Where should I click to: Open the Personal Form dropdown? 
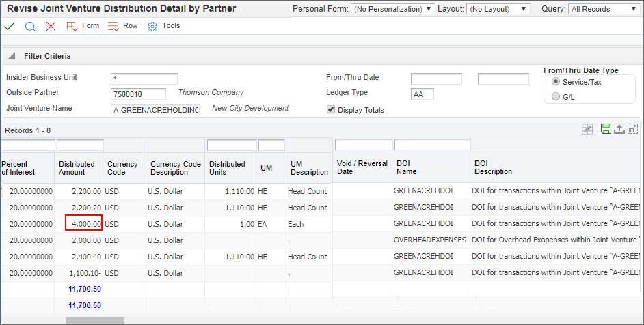point(392,9)
